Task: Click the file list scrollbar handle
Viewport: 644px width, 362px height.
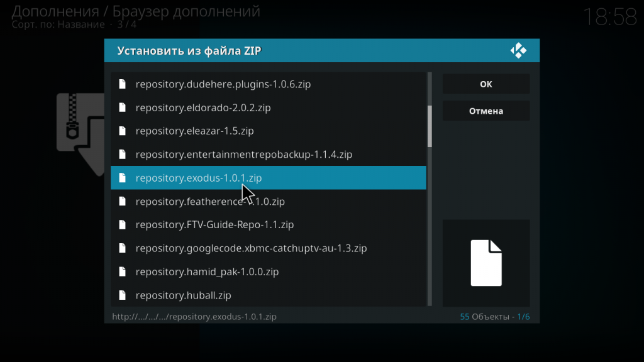Action: tap(430, 126)
